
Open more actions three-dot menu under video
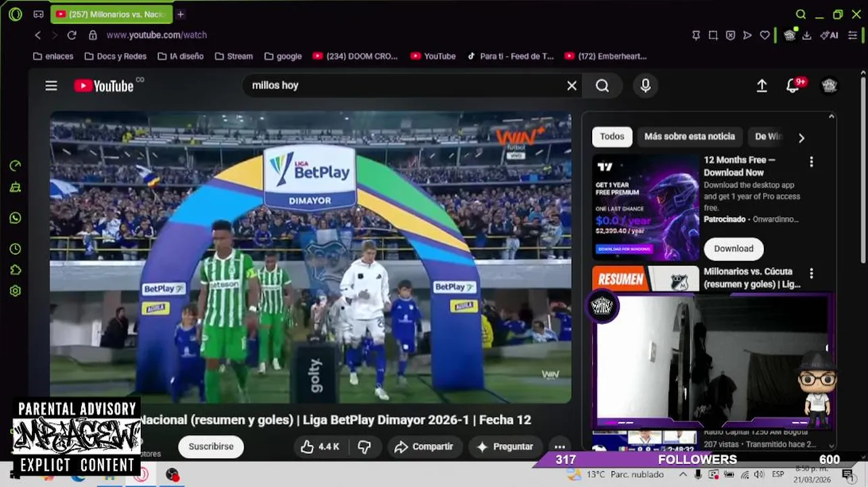(560, 446)
